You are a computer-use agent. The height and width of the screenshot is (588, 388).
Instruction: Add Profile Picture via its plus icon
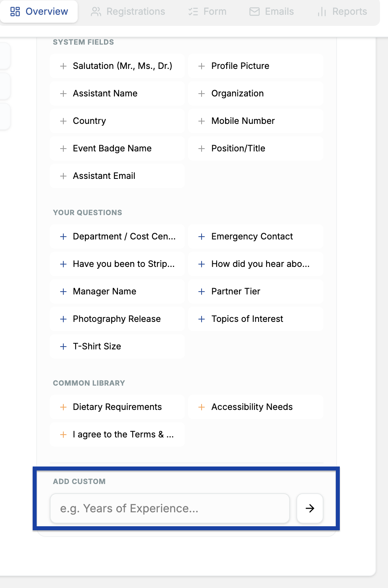[x=202, y=66]
